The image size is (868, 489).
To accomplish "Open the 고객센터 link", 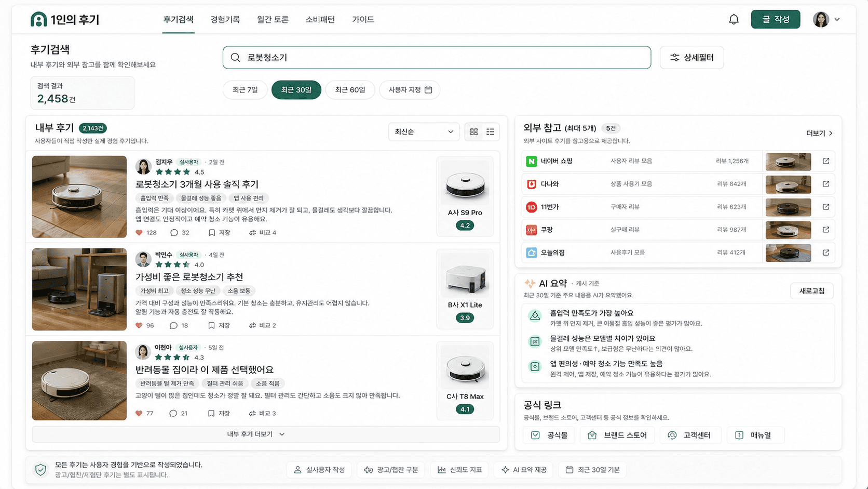I will pyautogui.click(x=690, y=435).
